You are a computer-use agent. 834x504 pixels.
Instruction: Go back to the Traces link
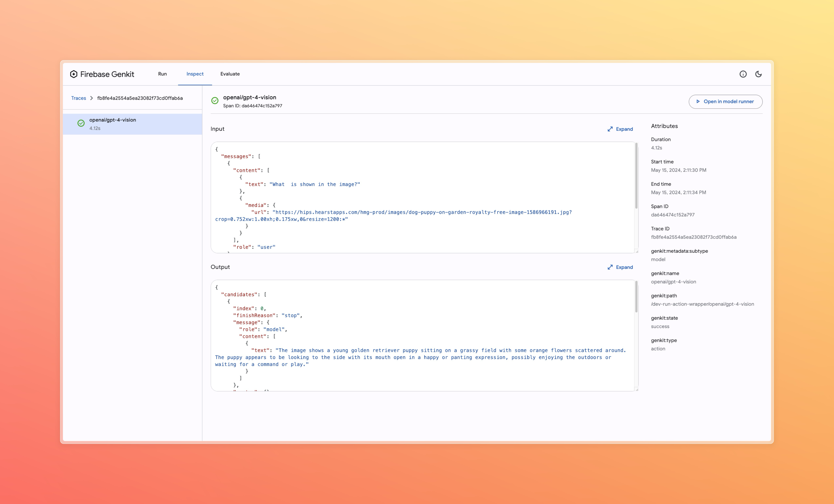79,98
